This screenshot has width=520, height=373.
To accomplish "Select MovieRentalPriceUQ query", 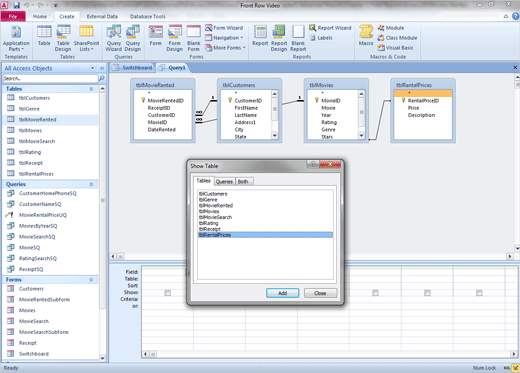I will pyautogui.click(x=51, y=215).
